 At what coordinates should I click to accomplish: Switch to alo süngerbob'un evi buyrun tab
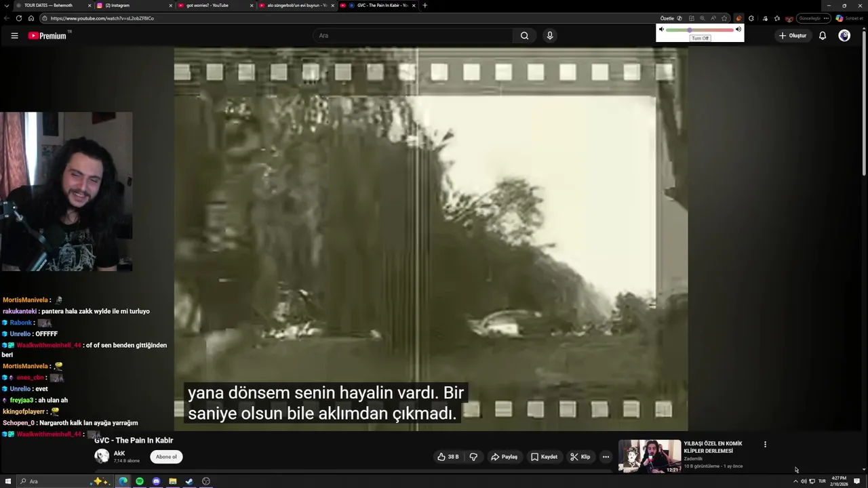(x=296, y=5)
